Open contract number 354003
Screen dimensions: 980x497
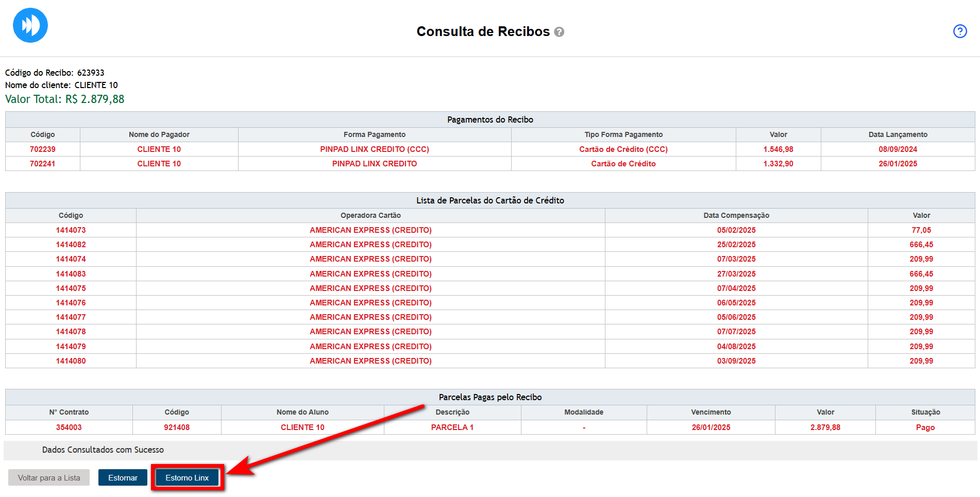coord(69,427)
